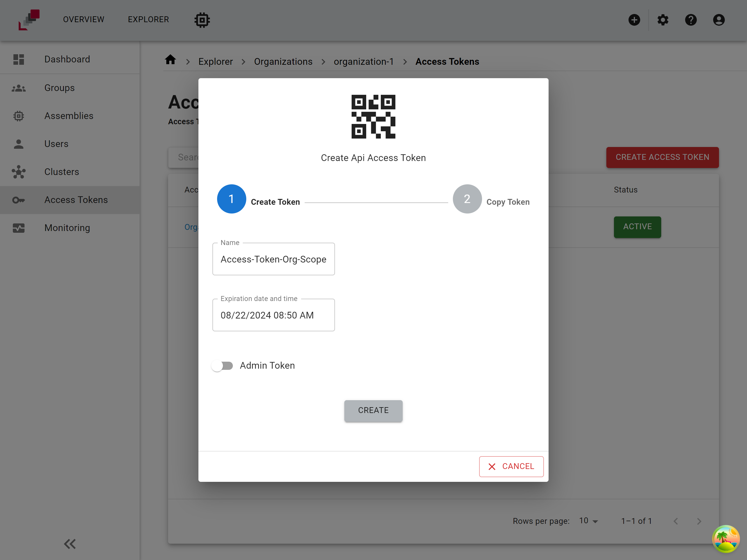The height and width of the screenshot is (560, 747).
Task: Select Clusters in the sidebar
Action: (70, 172)
